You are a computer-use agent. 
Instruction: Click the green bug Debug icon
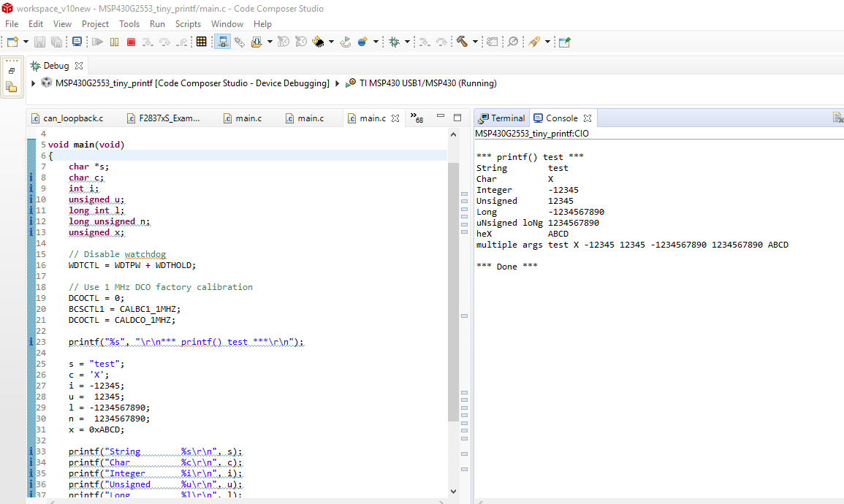click(x=394, y=42)
